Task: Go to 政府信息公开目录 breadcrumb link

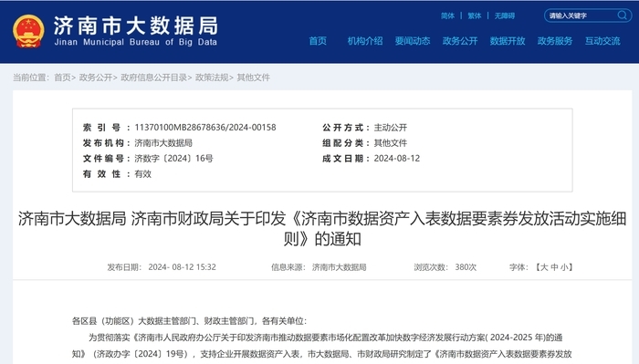Action: pyautogui.click(x=153, y=78)
